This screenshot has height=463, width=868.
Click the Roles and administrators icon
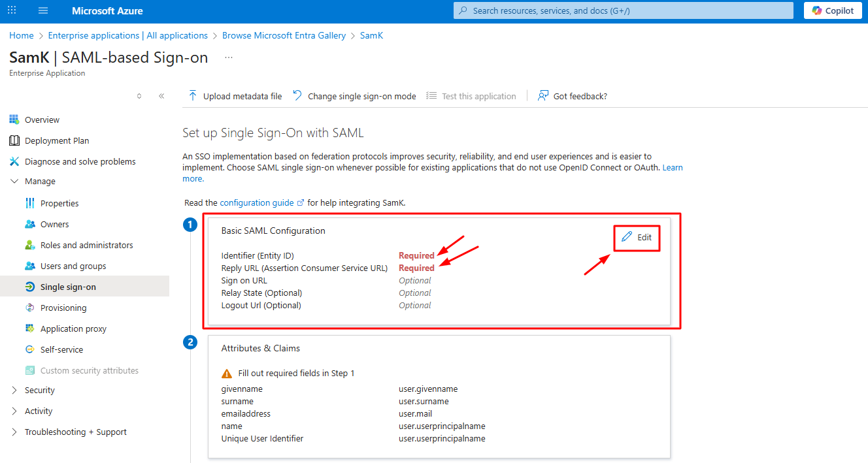click(x=30, y=245)
